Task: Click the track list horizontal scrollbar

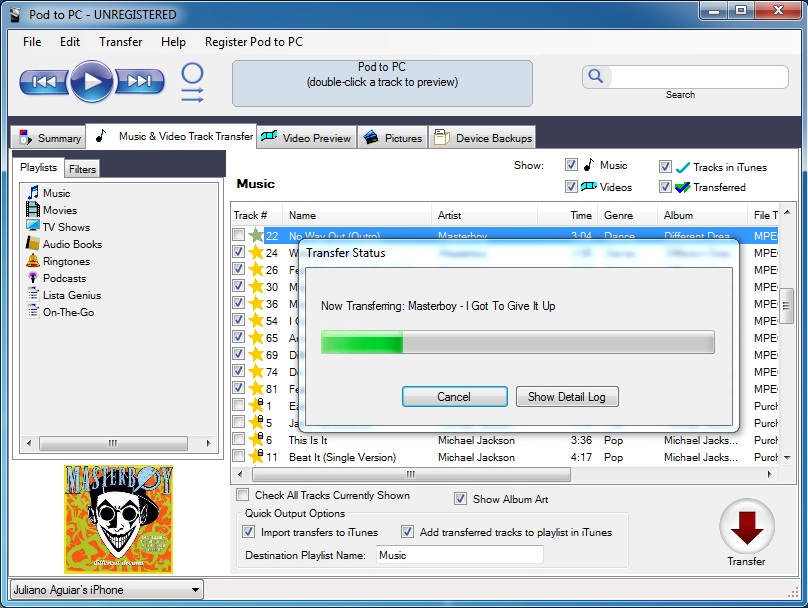Action: (411, 474)
